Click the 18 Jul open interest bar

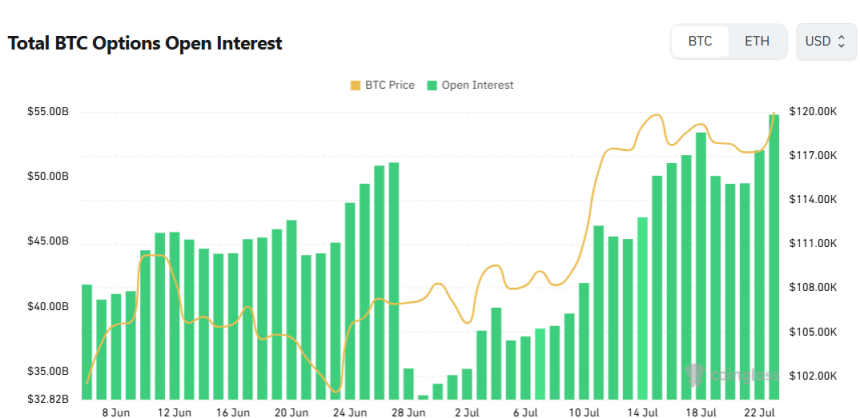point(701,266)
